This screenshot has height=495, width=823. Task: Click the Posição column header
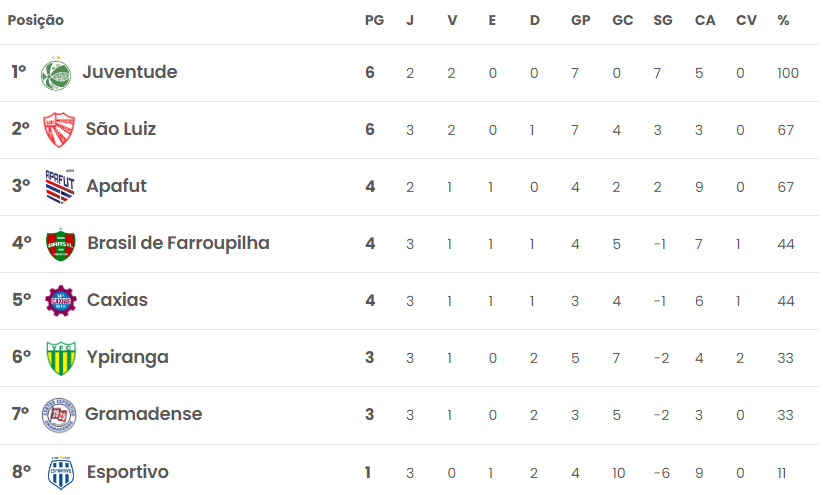tap(36, 20)
